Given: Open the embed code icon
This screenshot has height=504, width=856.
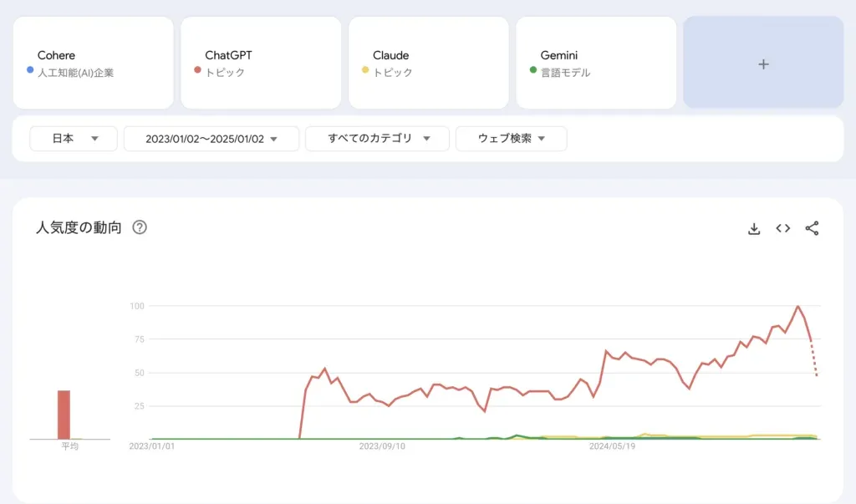Looking at the screenshot, I should tap(783, 228).
